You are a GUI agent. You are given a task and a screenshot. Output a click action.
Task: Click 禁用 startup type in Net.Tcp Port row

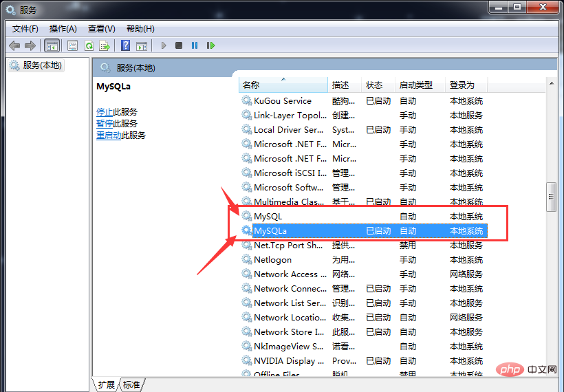(408, 246)
